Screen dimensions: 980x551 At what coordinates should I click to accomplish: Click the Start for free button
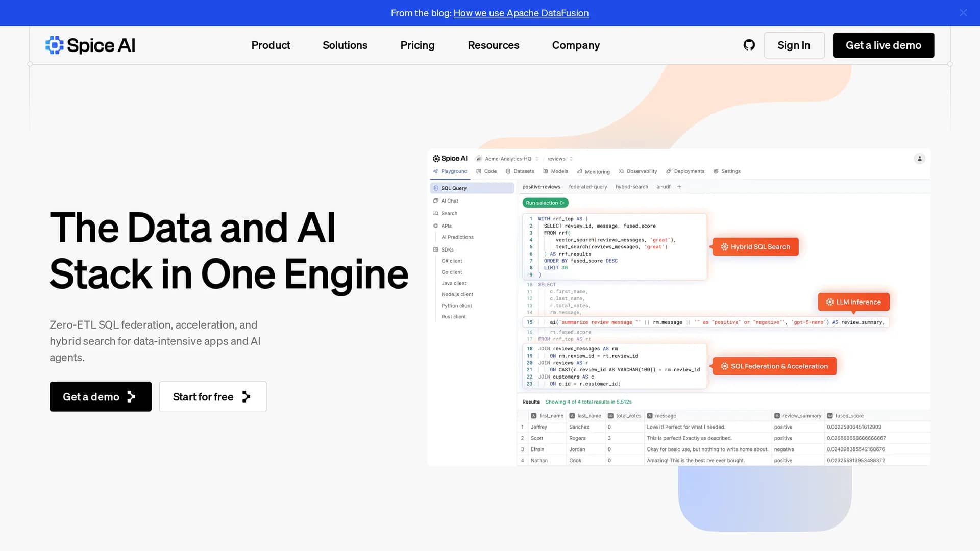tap(213, 396)
